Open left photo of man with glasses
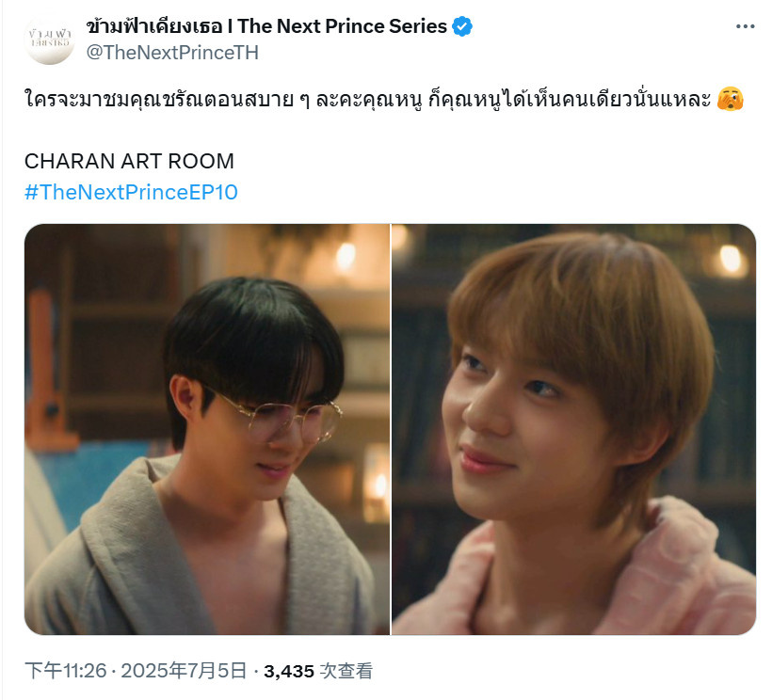The width and height of the screenshot is (772, 700). click(x=207, y=429)
